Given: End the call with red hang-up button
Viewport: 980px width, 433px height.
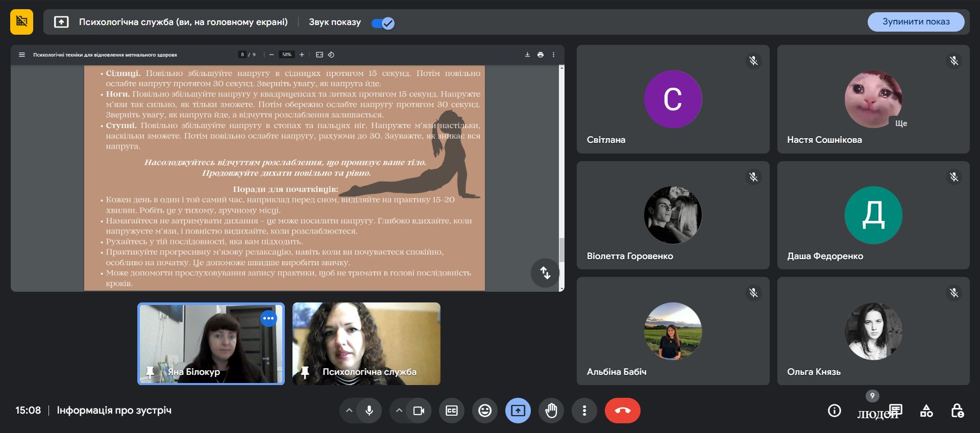Looking at the screenshot, I should tap(622, 411).
